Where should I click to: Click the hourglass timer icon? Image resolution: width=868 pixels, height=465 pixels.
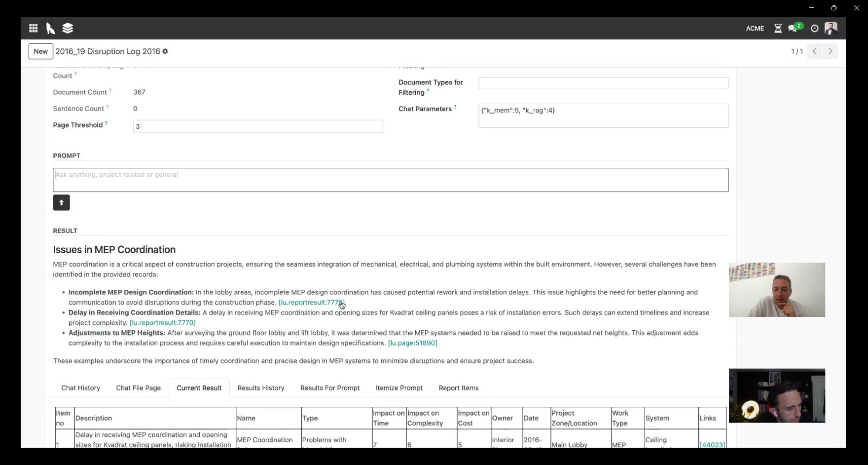tap(778, 28)
